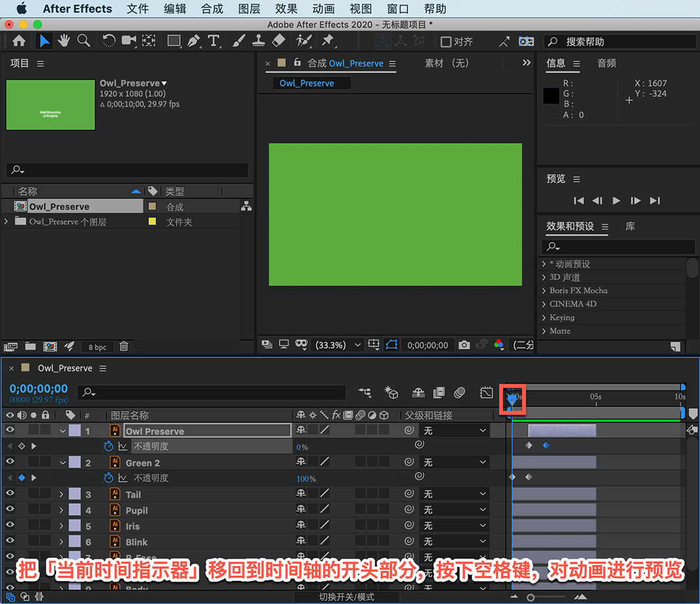Select the Roto Brush tool
The width and height of the screenshot is (700, 604).
[x=304, y=41]
